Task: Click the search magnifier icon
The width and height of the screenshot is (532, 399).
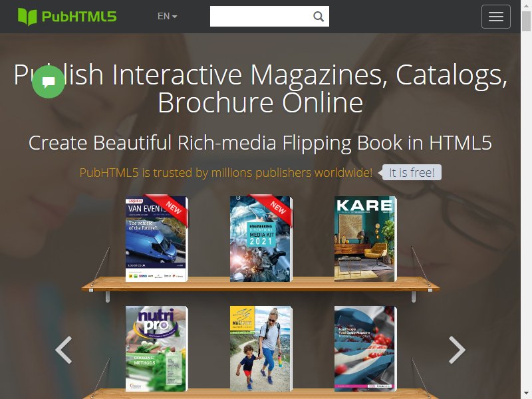Action: click(x=319, y=16)
